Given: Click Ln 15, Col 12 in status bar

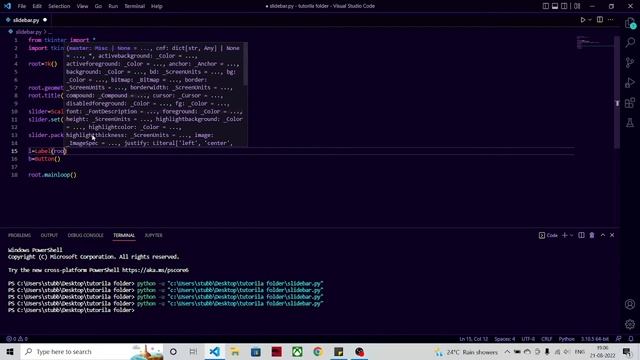Looking at the screenshot, I should tap(473, 339).
